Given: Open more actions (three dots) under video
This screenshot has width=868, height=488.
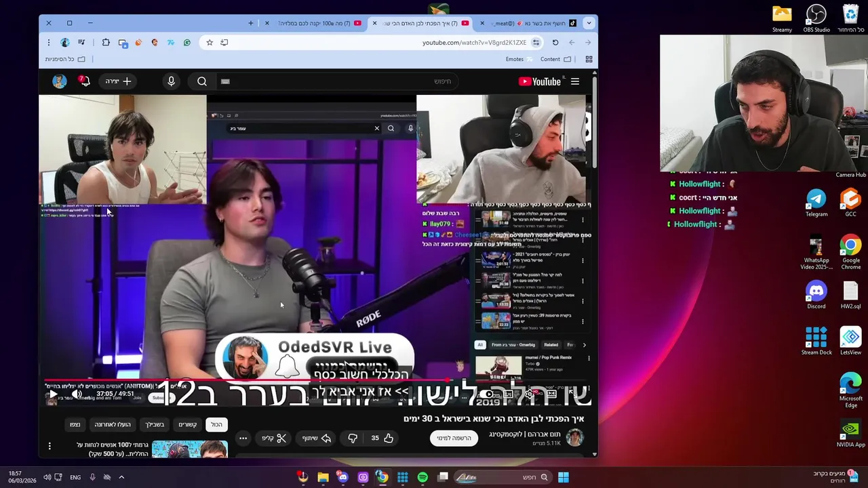Looking at the screenshot, I should pyautogui.click(x=243, y=438).
